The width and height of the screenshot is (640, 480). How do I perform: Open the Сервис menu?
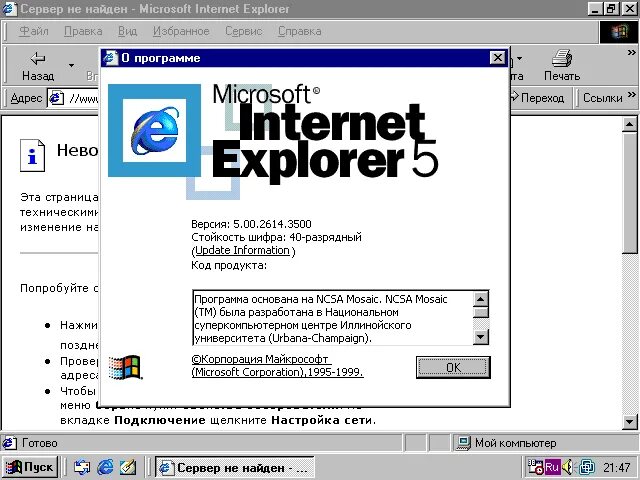point(243,31)
